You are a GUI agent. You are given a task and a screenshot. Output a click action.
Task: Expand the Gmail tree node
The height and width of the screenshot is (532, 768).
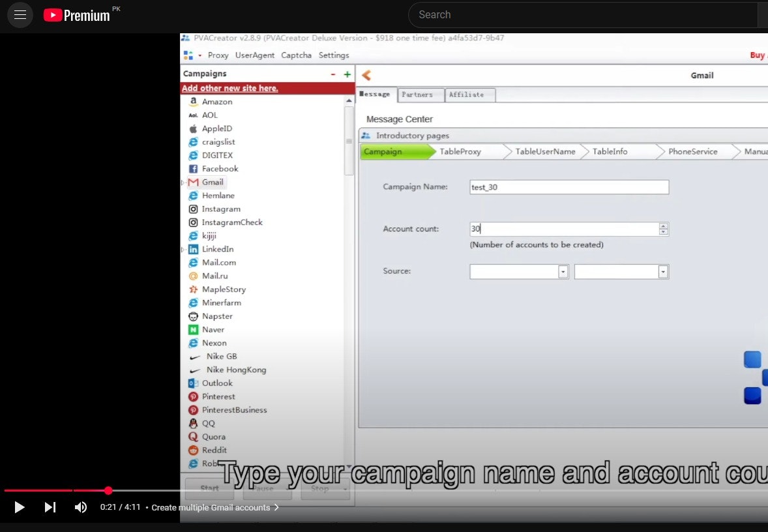pos(183,183)
